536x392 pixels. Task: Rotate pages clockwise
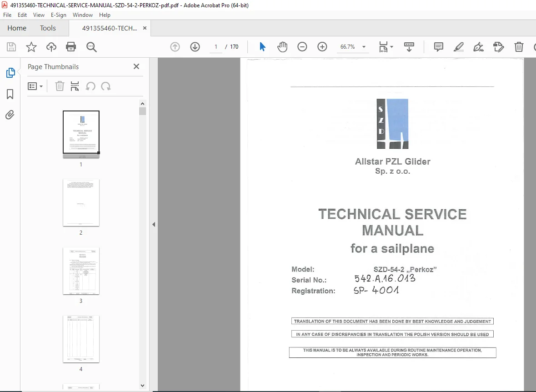pos(106,86)
